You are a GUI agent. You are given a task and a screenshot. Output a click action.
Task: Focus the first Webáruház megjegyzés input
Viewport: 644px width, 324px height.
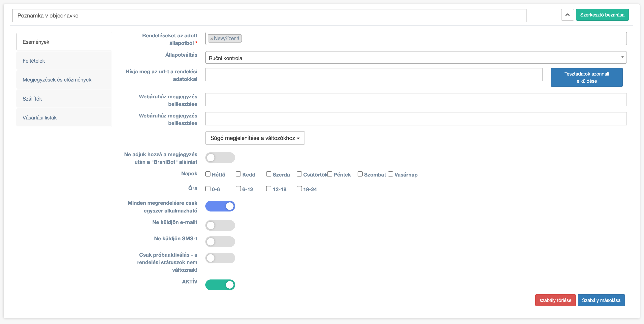click(x=416, y=100)
